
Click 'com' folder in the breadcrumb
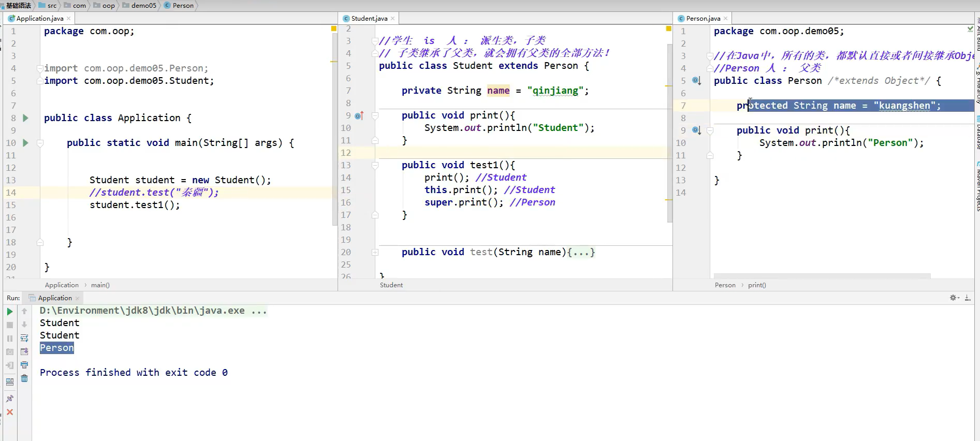75,6
